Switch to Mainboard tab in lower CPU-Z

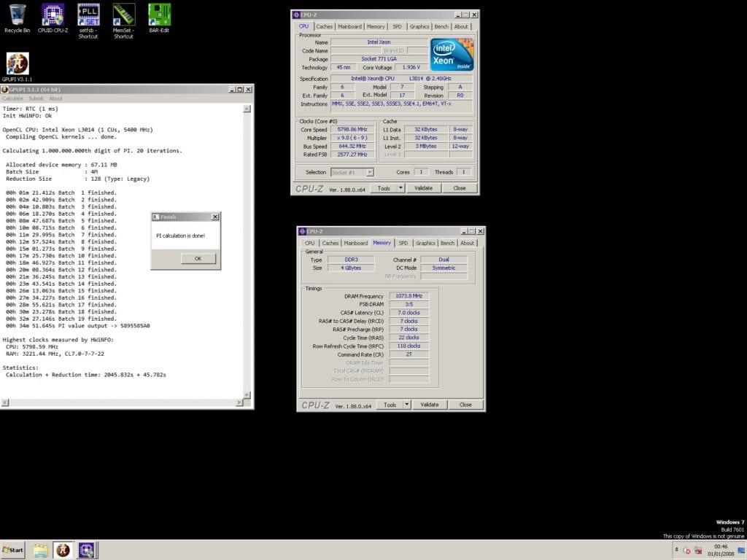pos(356,243)
